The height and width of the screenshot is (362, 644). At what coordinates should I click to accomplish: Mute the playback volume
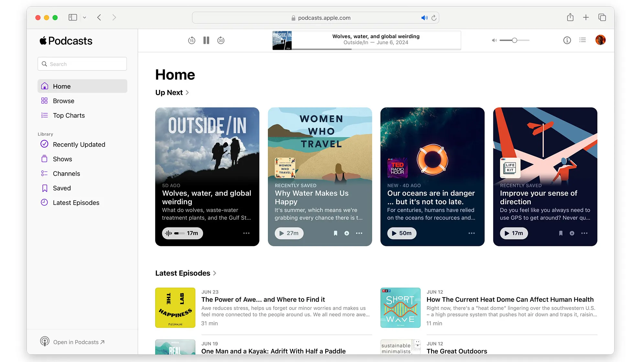tap(494, 40)
